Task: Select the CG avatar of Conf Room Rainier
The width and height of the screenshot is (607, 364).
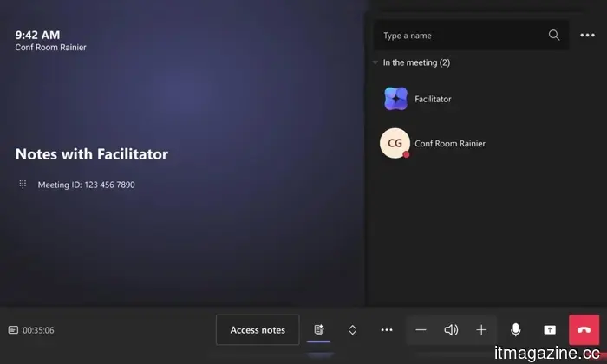Action: [x=395, y=143]
